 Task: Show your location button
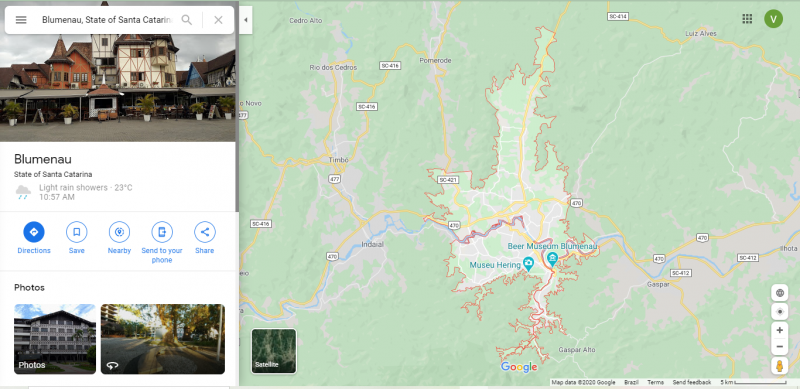point(779,312)
